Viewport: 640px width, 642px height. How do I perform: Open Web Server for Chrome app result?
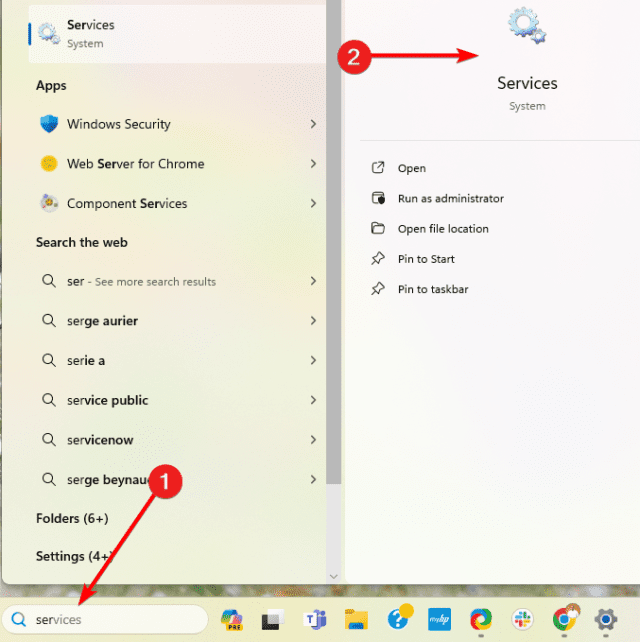177,163
